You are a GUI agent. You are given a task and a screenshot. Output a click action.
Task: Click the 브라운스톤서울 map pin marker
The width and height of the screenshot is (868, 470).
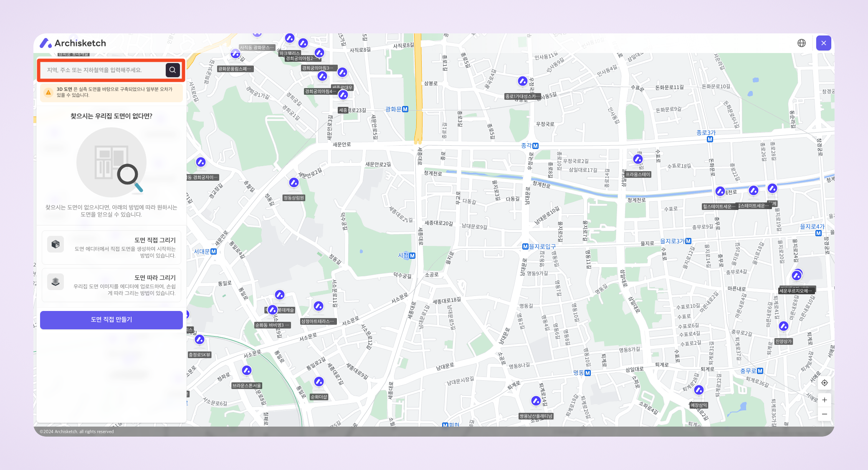pyautogui.click(x=247, y=371)
